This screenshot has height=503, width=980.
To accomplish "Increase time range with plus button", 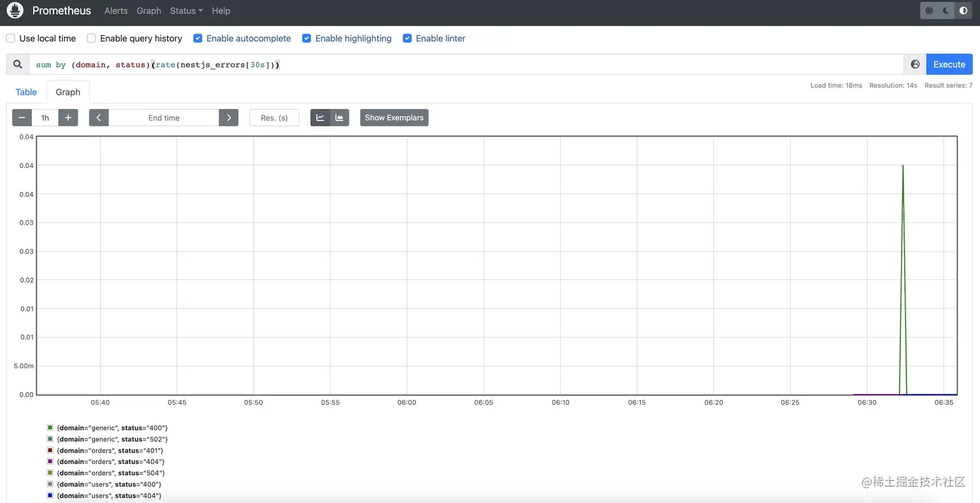I will [68, 117].
